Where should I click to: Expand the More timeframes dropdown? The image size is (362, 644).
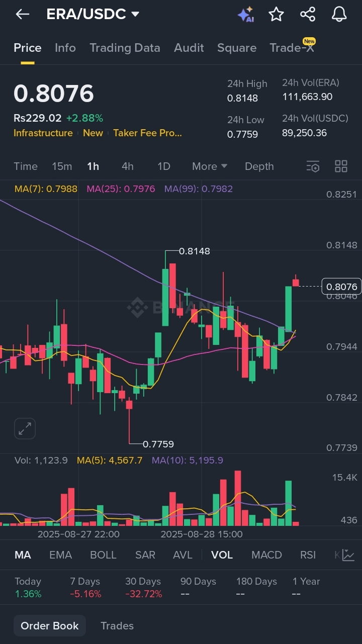tap(209, 166)
